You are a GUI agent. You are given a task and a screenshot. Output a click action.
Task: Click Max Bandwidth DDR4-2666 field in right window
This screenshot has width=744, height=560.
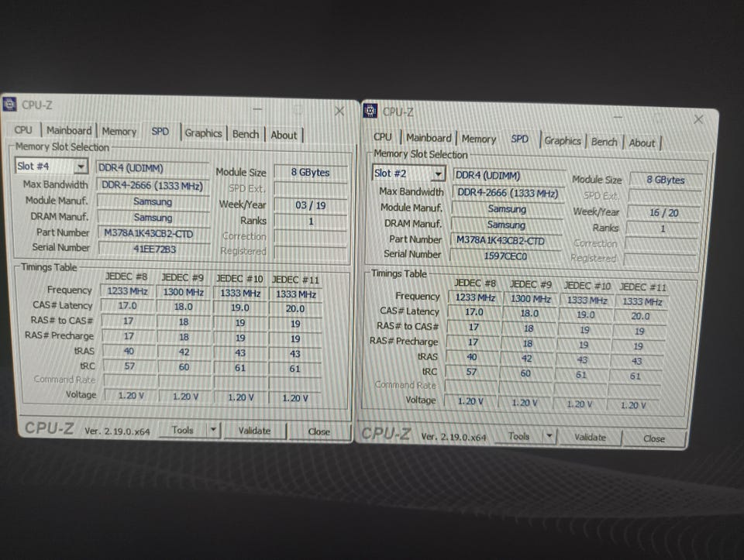tap(508, 193)
